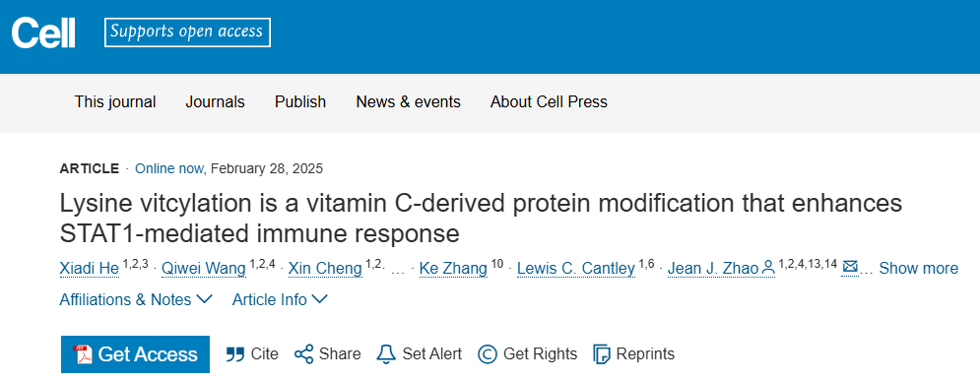
Task: Click the person icon after Jean J. Zhao
Action: click(x=768, y=269)
